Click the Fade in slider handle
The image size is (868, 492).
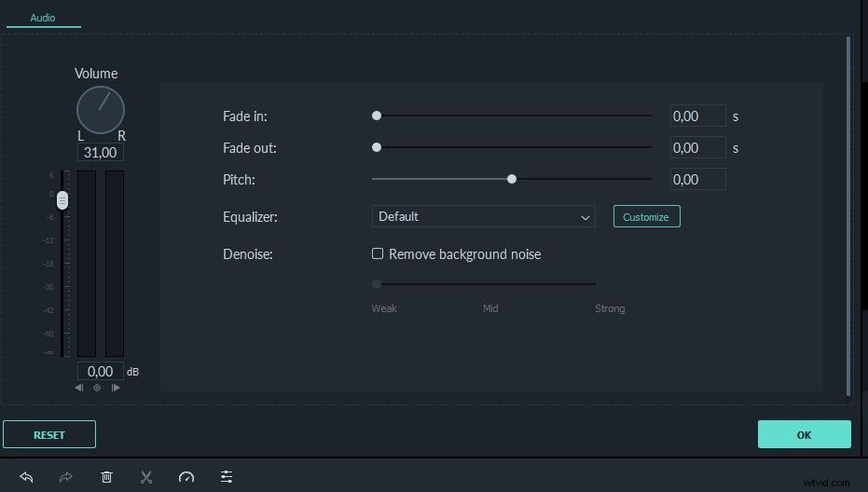click(x=377, y=116)
